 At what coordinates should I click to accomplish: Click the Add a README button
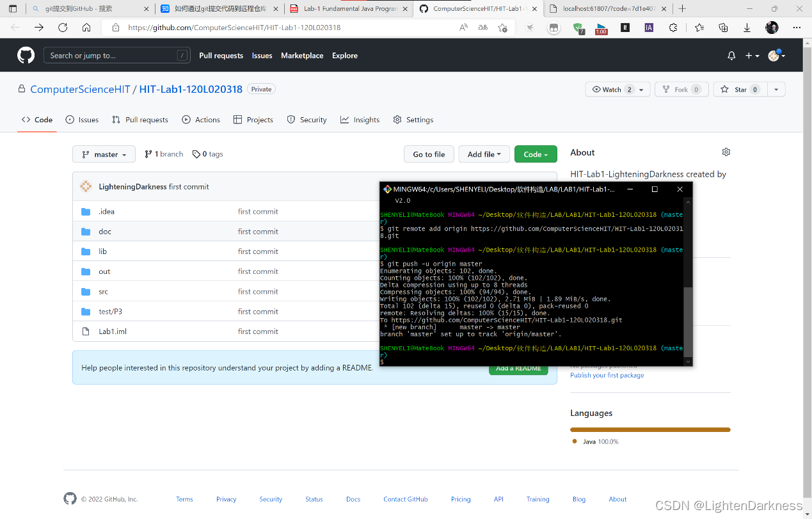point(518,368)
